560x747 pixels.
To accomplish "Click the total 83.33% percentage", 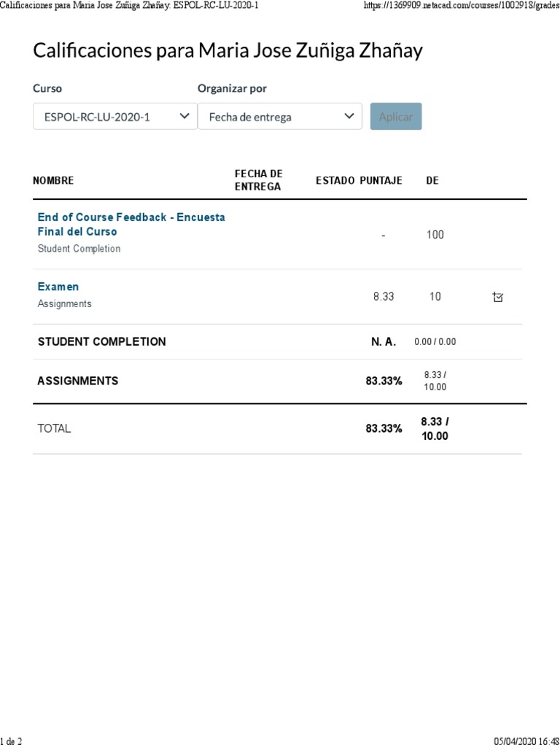I will (x=384, y=428).
